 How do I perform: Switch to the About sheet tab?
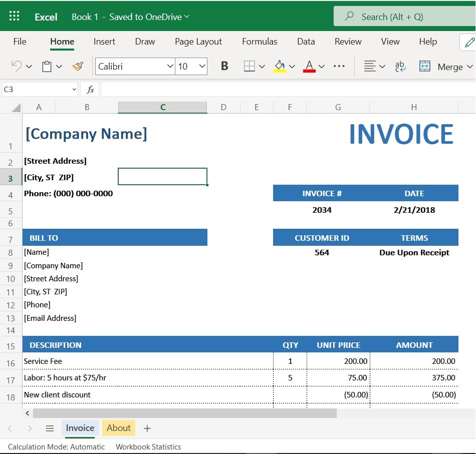[x=119, y=428]
